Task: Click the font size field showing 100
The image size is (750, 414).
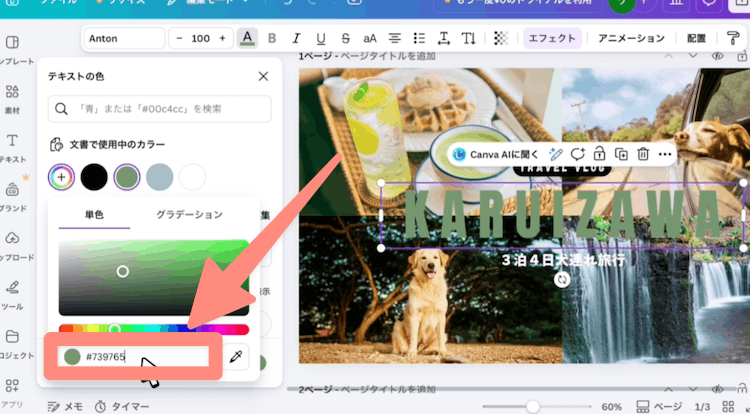Action: point(200,38)
